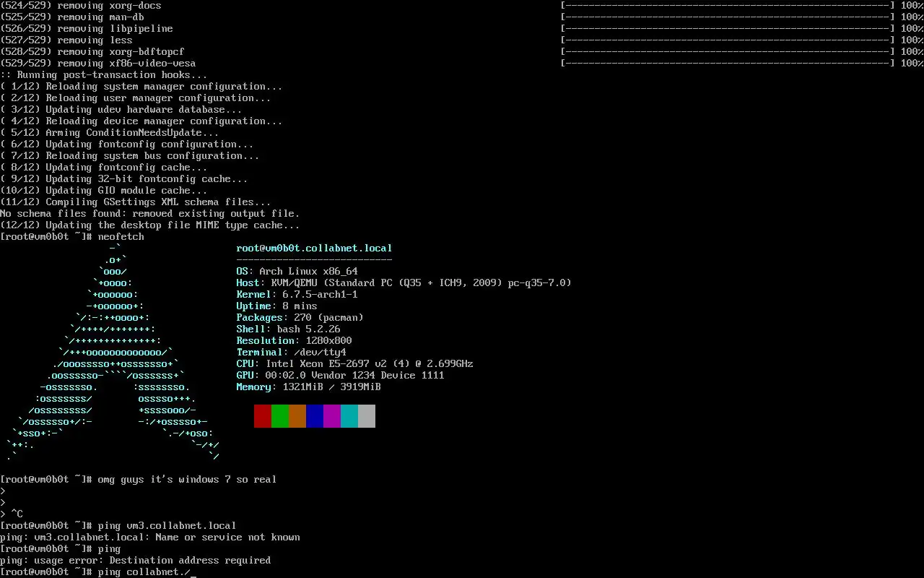Click the 'Kernel: 6.7.5-arch1-1' line
Image resolution: width=924 pixels, height=578 pixels.
click(x=297, y=295)
